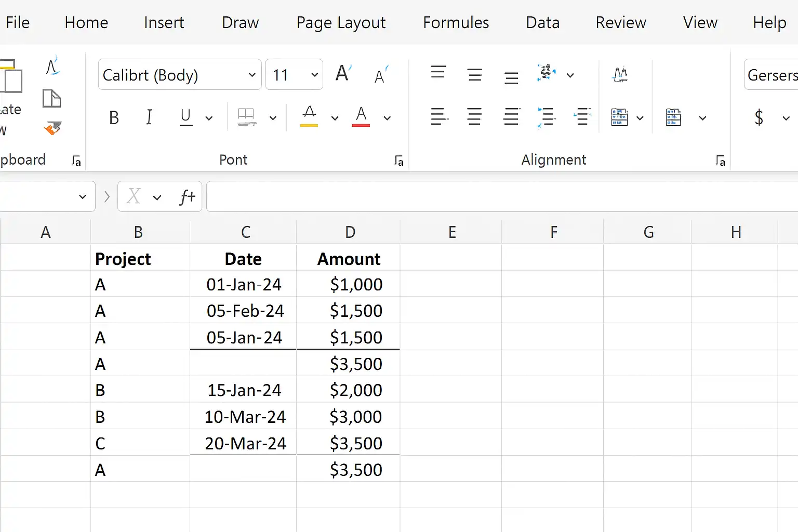Click the Increase Font Size icon
Viewport: 798px width, 532px height.
click(x=343, y=74)
